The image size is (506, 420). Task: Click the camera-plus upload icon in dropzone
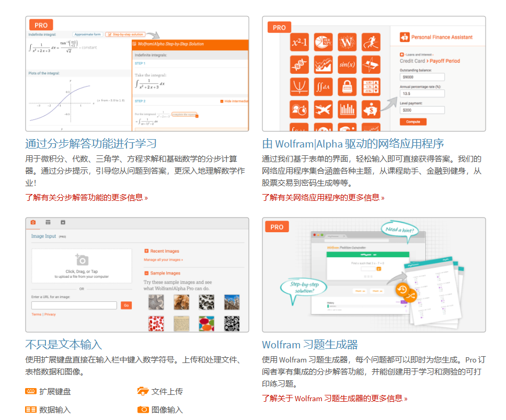click(82, 259)
